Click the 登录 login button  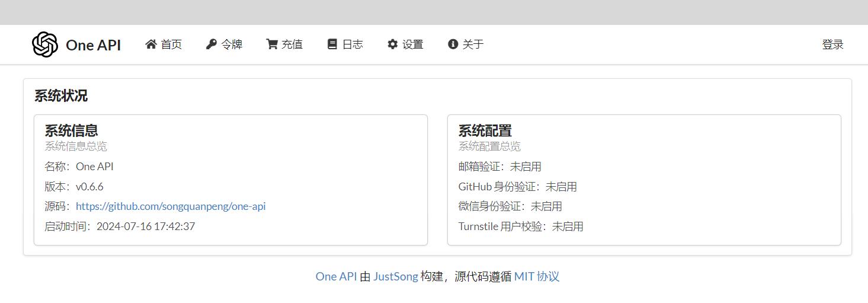[x=832, y=44]
